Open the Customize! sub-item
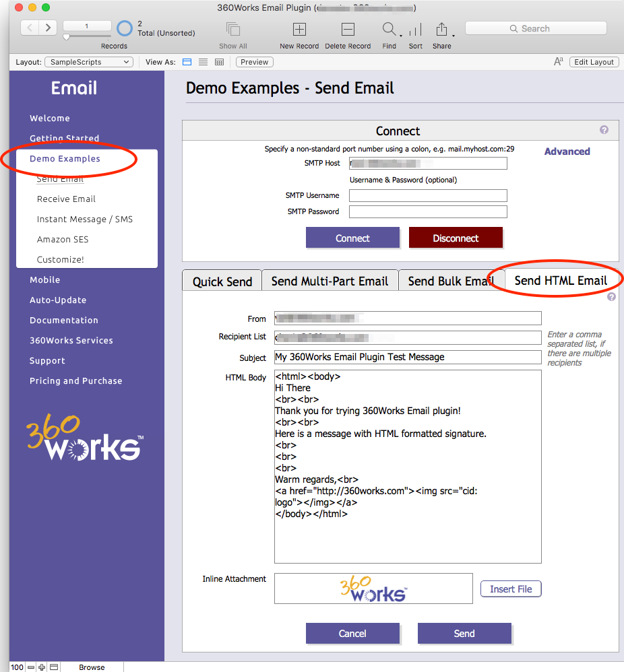 click(x=61, y=259)
